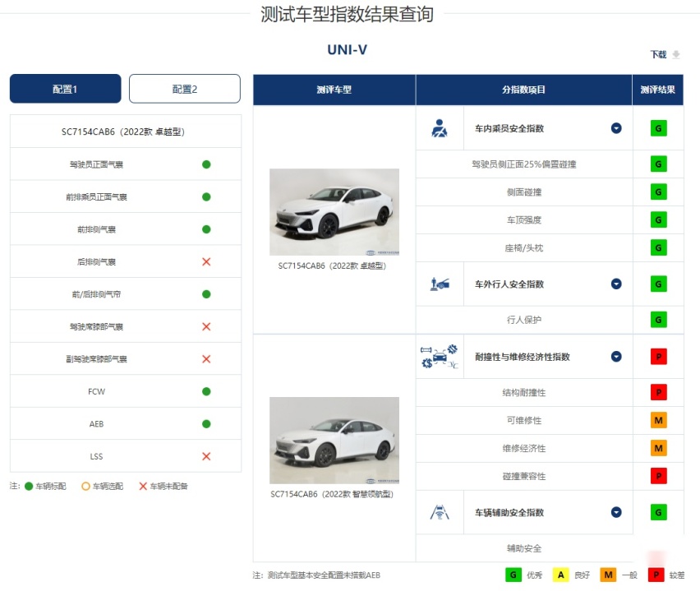This screenshot has width=700, height=591.
Task: Click the 驾驶员侧正面25%偏置碰撞 row label
Action: (524, 164)
